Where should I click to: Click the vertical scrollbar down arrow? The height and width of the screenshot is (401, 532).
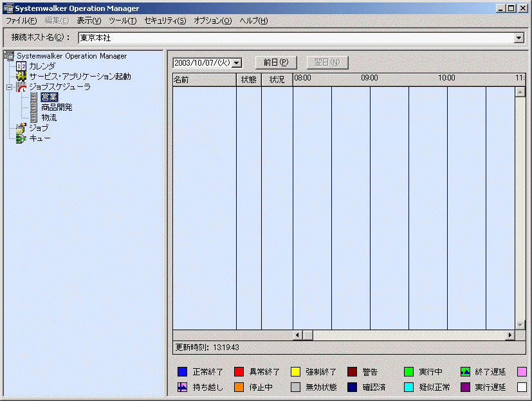coord(520,325)
